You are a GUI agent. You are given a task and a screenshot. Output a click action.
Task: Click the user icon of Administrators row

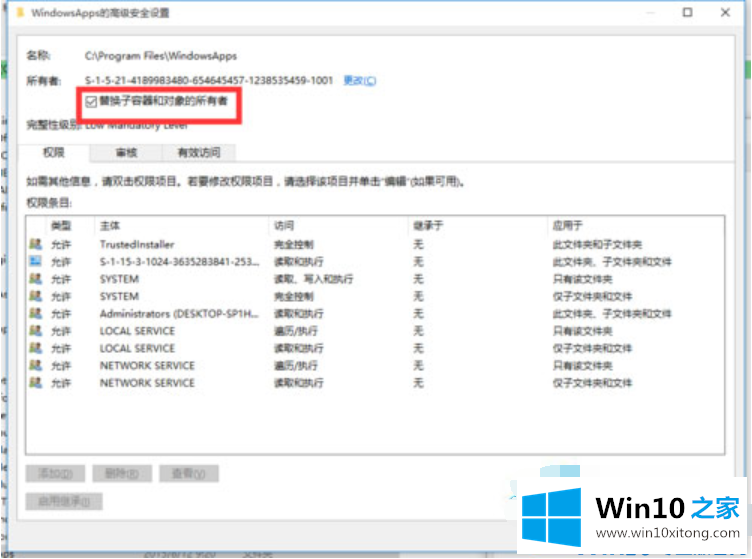pos(35,313)
